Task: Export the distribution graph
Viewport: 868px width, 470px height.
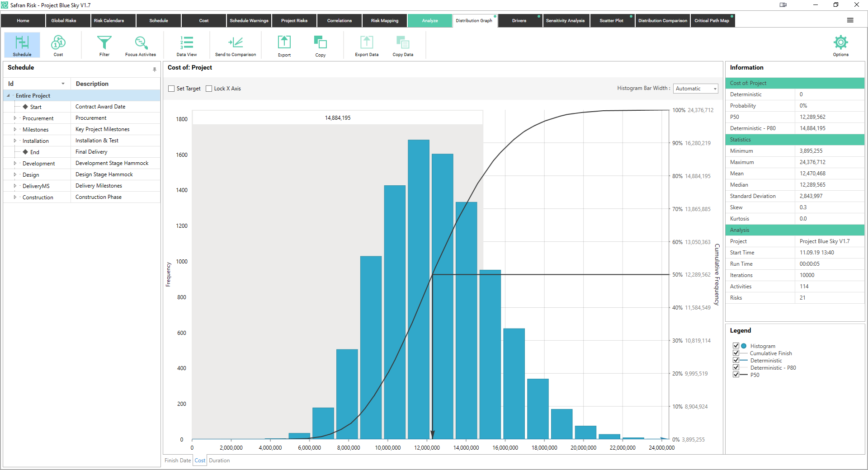Action: pyautogui.click(x=284, y=45)
